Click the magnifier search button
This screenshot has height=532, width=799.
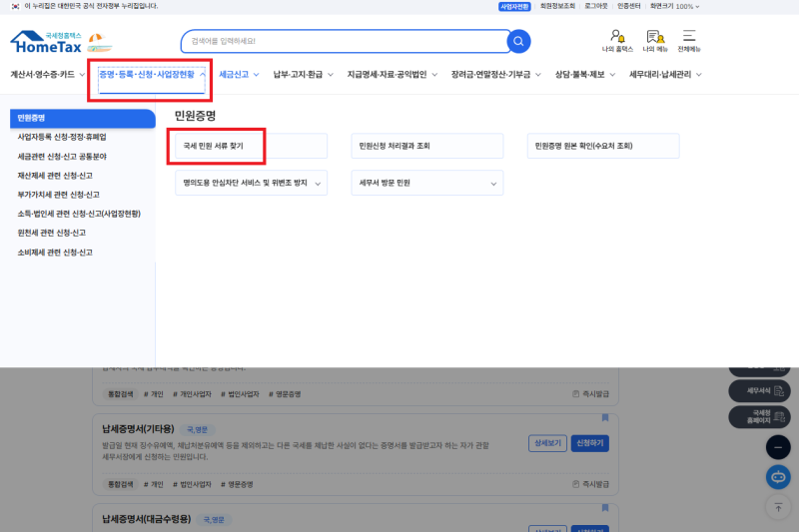(x=518, y=41)
